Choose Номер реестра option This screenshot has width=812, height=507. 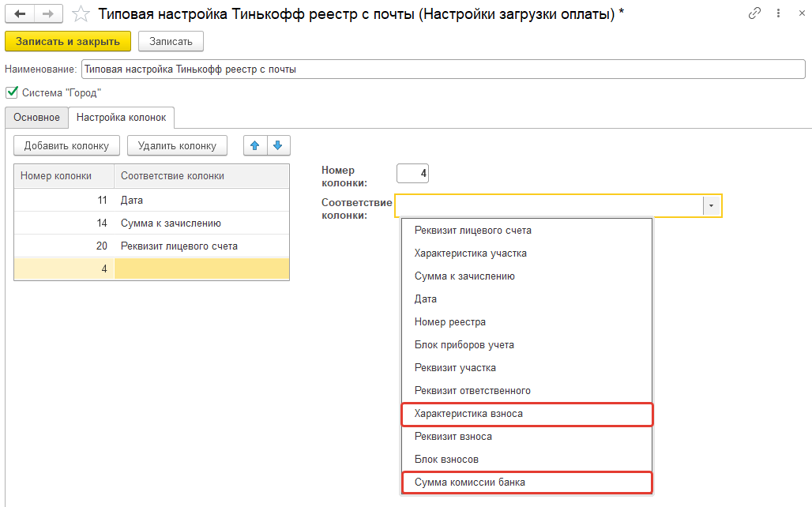pyautogui.click(x=527, y=322)
